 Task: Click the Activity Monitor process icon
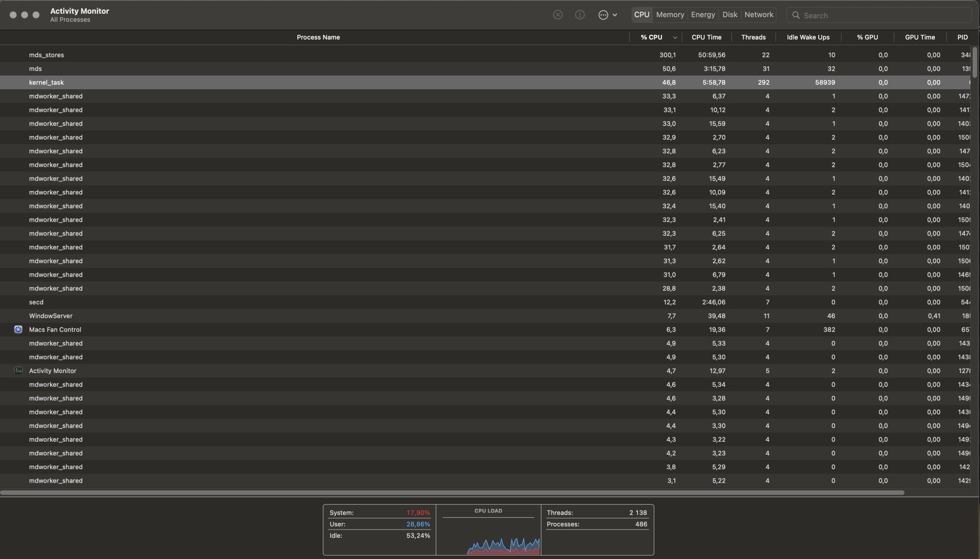click(x=18, y=371)
